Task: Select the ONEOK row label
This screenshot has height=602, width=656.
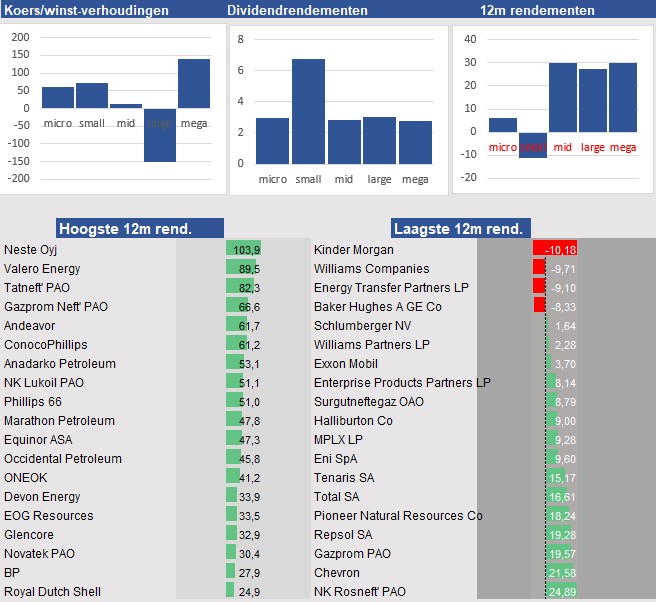Action: (26, 478)
